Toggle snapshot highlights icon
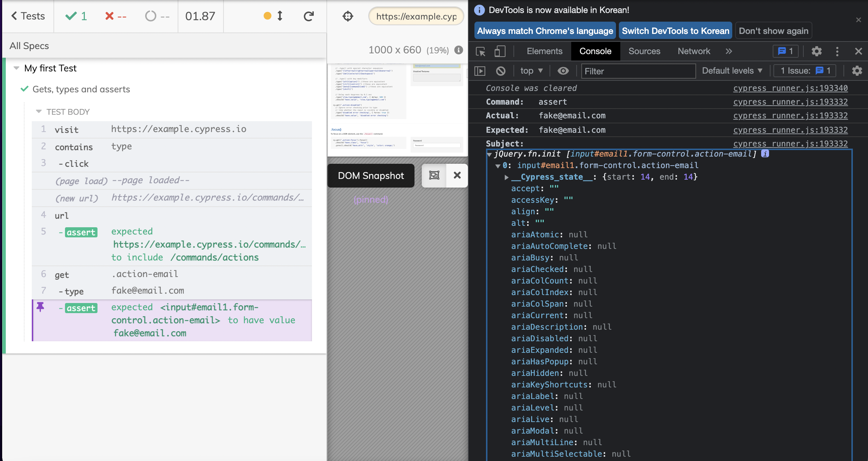 434,175
